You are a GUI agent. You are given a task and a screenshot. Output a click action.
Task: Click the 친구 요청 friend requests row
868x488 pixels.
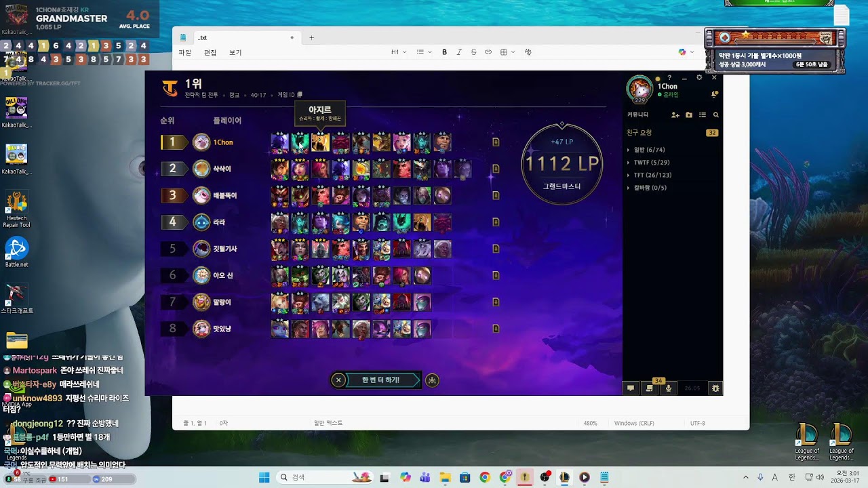pos(673,133)
